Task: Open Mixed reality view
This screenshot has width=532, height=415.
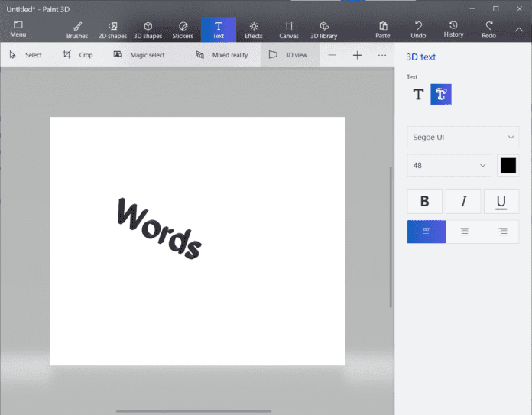Action: pos(222,55)
